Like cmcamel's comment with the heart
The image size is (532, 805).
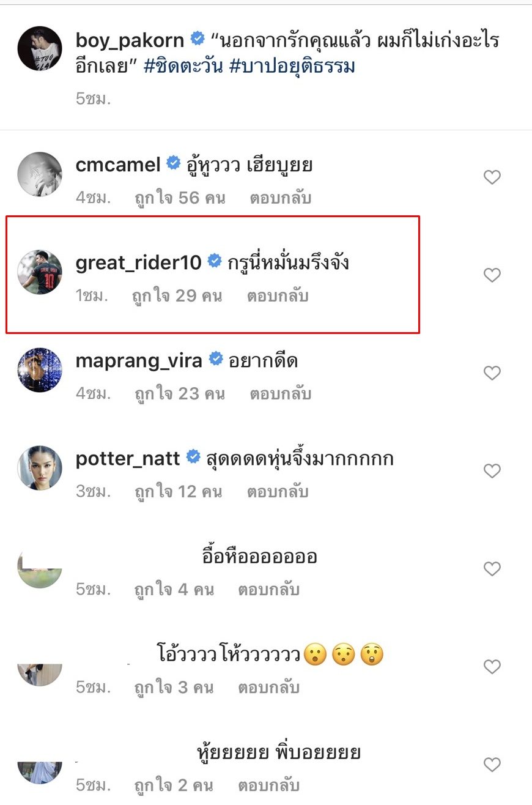click(492, 177)
